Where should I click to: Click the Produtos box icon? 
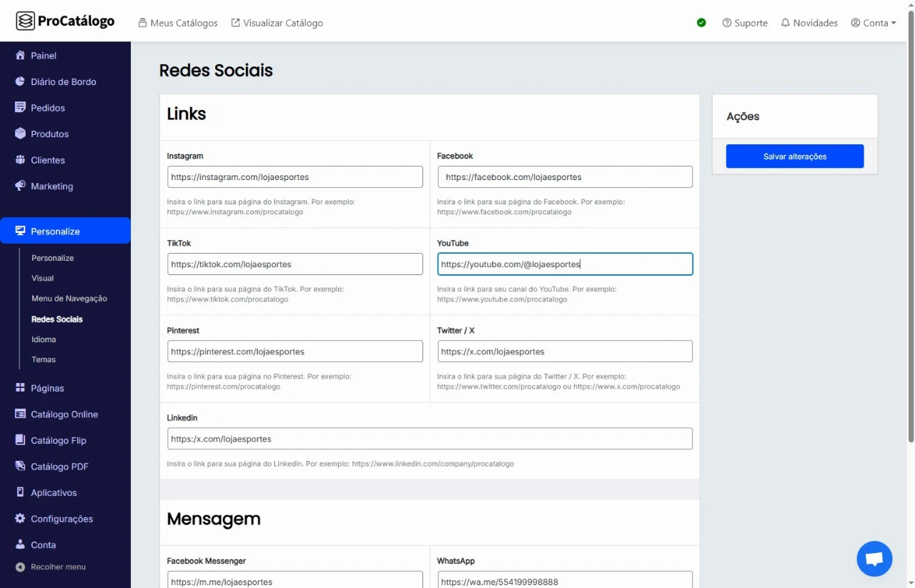click(20, 134)
